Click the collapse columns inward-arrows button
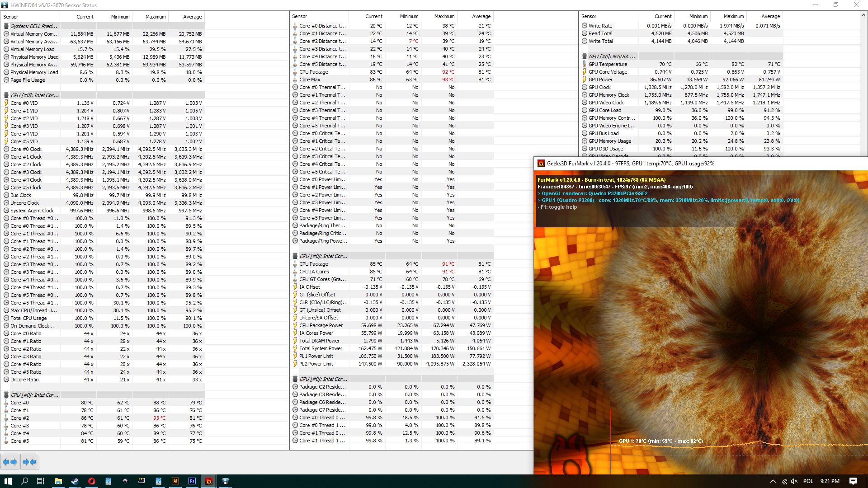 point(29,462)
